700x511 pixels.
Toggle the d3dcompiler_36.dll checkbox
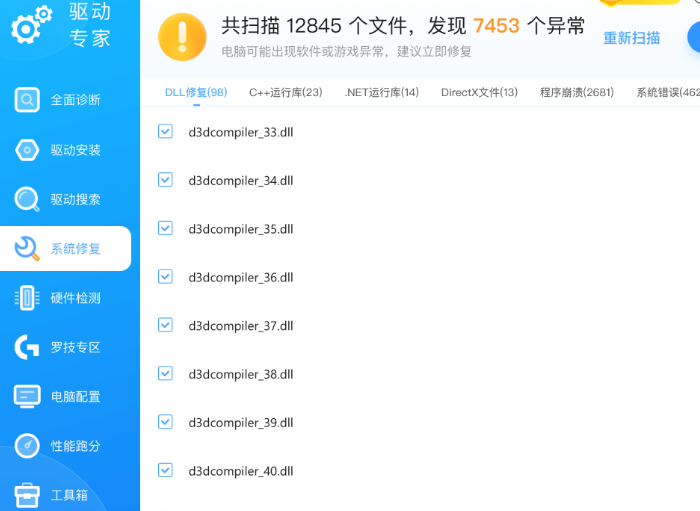point(165,277)
